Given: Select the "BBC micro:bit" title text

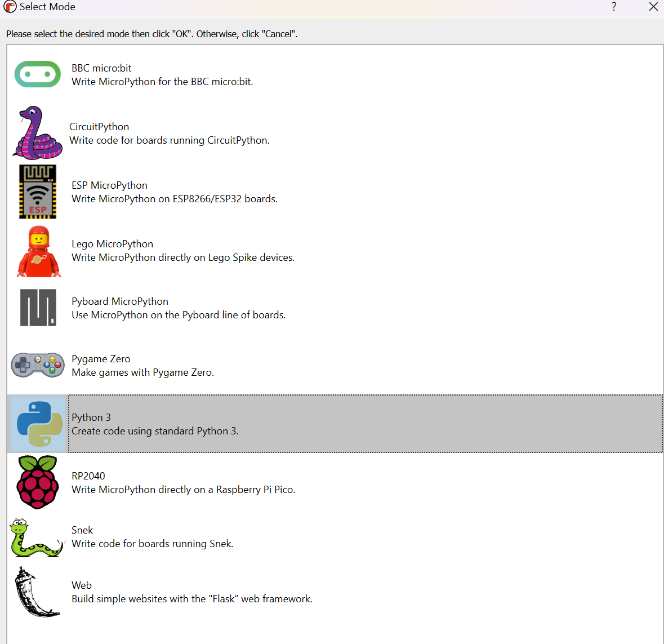Looking at the screenshot, I should (101, 68).
